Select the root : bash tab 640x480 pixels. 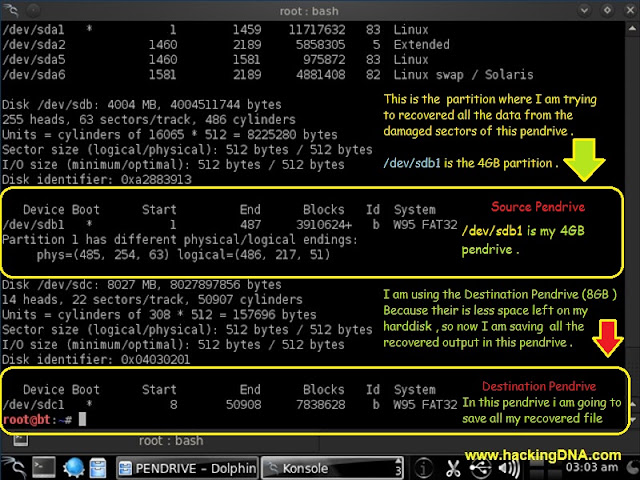pyautogui.click(x=171, y=441)
